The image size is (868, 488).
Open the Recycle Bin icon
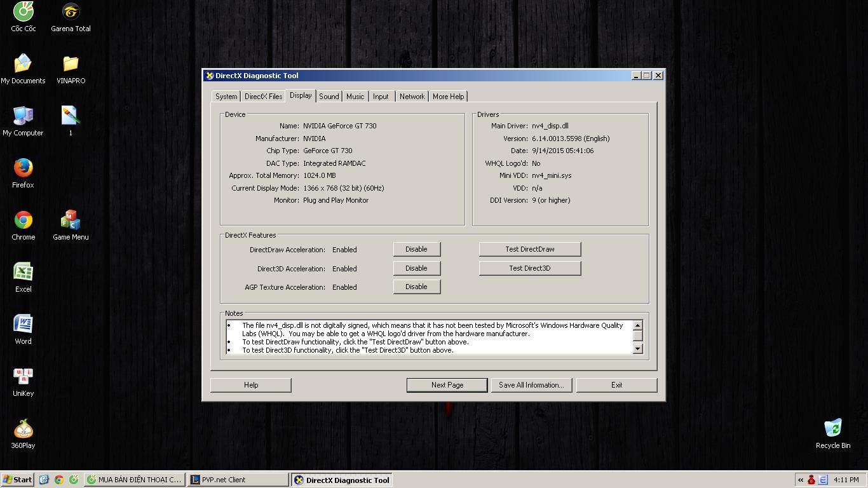(x=832, y=429)
